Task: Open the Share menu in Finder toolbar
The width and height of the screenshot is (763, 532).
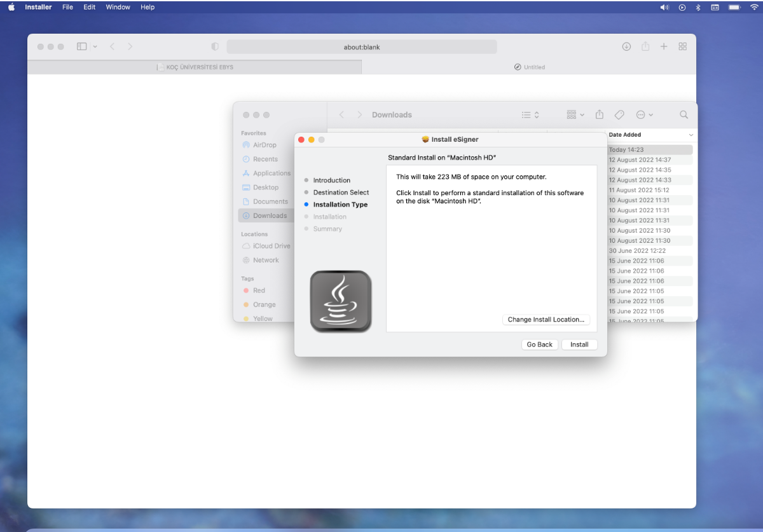Action: [599, 114]
